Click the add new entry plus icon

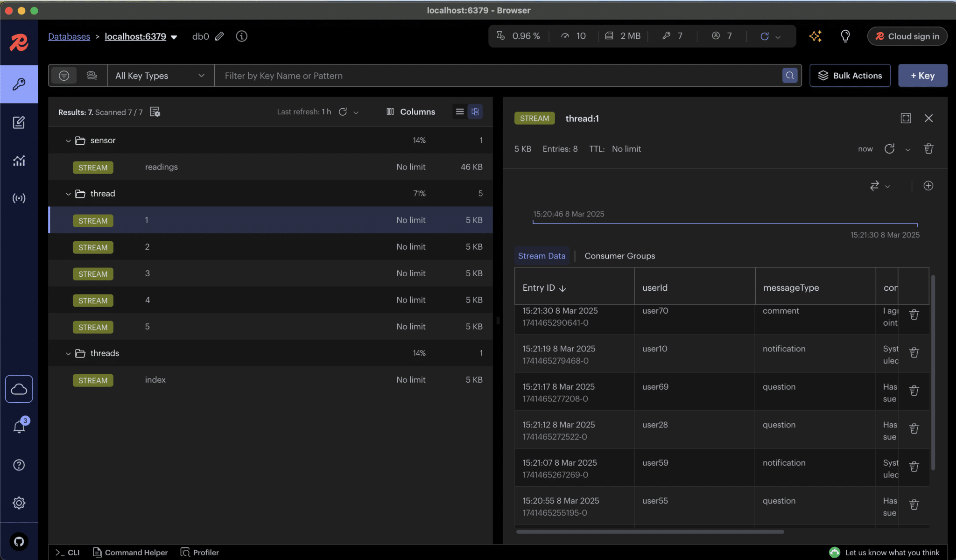tap(928, 186)
